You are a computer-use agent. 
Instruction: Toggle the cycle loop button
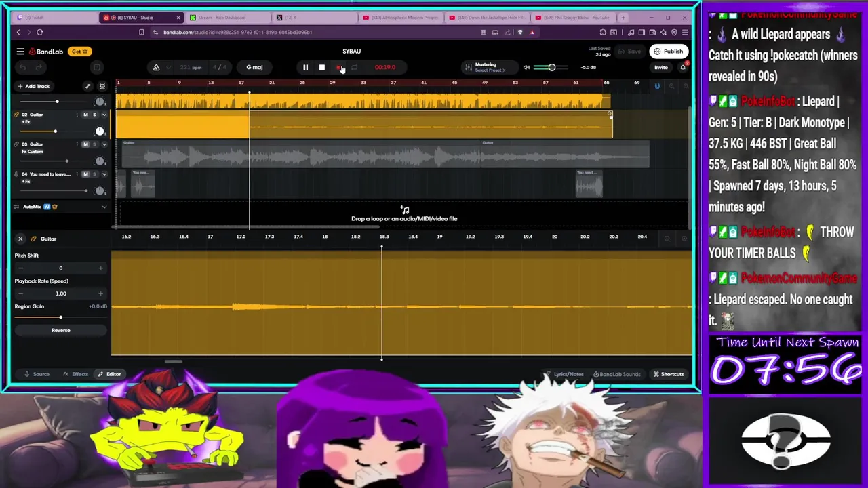[355, 67]
